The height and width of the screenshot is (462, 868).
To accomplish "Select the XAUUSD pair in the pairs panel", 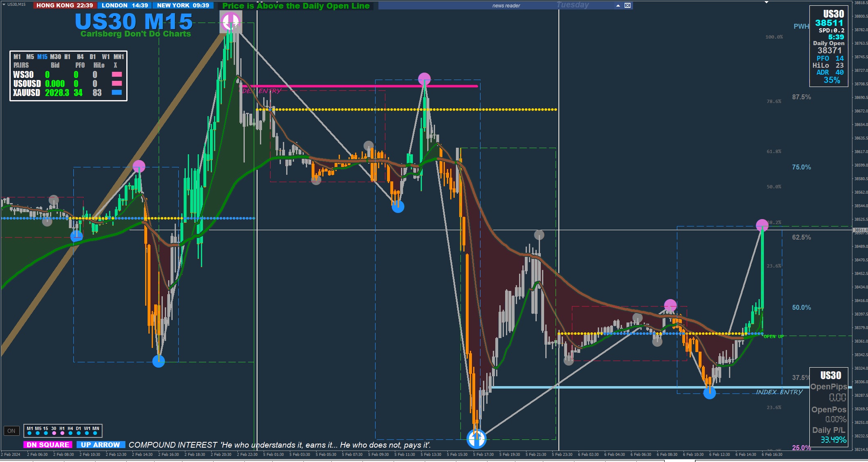I will coord(27,93).
